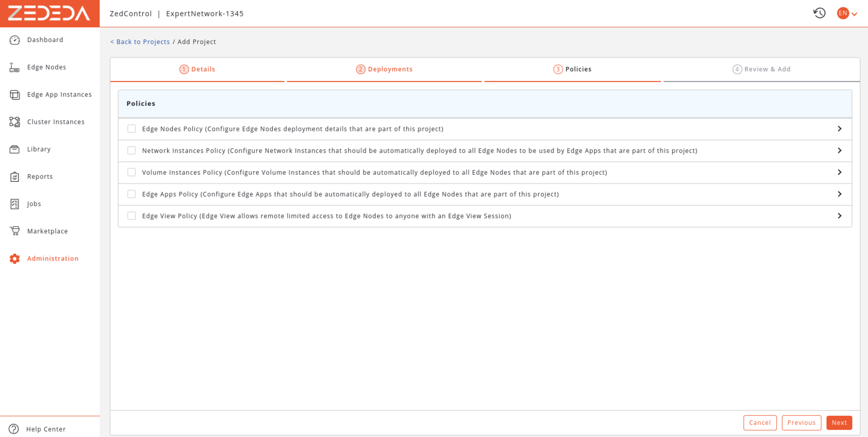Switch to the Deployments step tab

[x=384, y=69]
